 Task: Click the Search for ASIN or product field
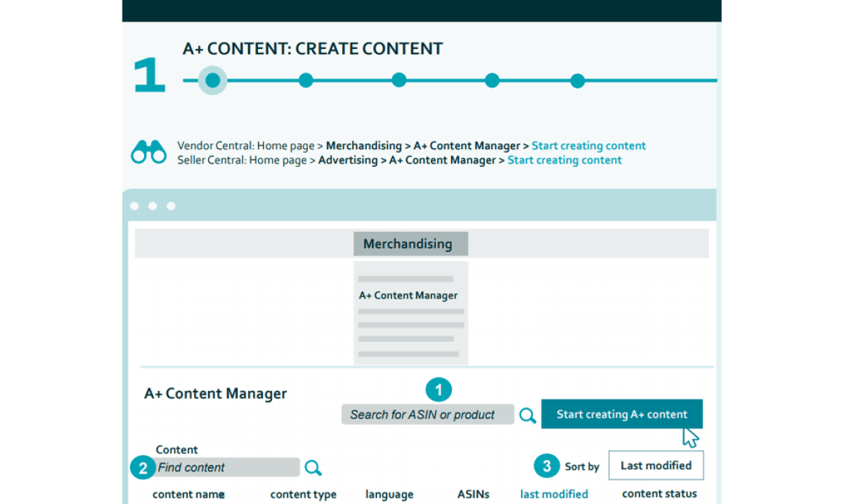point(427,414)
